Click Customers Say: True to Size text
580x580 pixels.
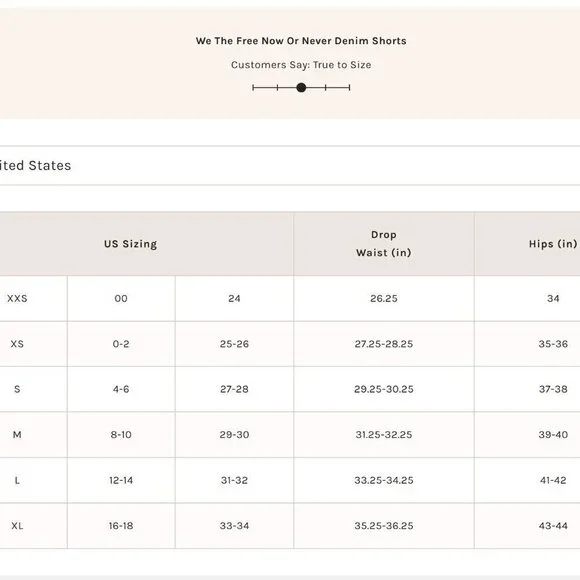click(x=301, y=65)
